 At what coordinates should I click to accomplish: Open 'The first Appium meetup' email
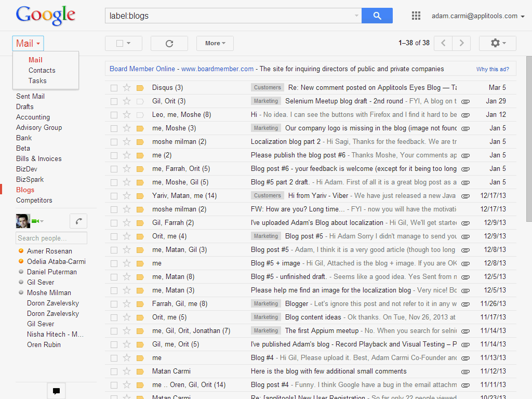322,331
